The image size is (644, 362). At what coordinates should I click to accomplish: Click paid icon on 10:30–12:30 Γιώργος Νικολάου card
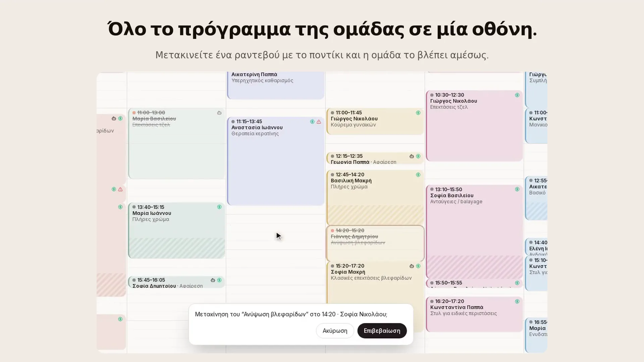click(517, 95)
